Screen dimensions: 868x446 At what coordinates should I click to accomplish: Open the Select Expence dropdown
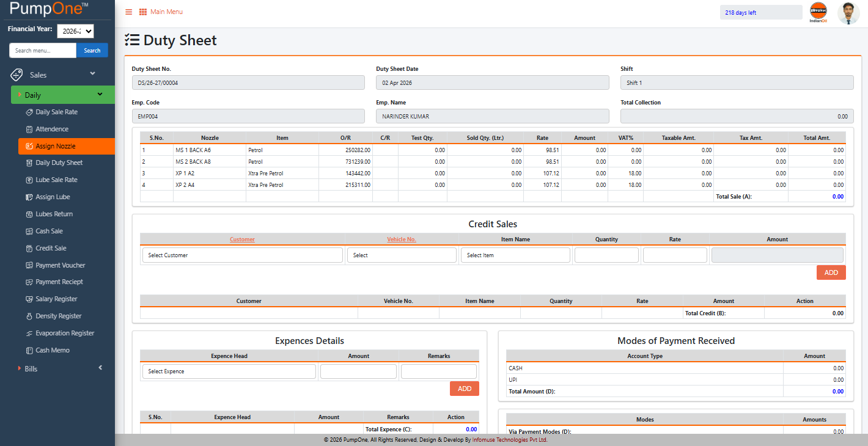[x=229, y=371]
